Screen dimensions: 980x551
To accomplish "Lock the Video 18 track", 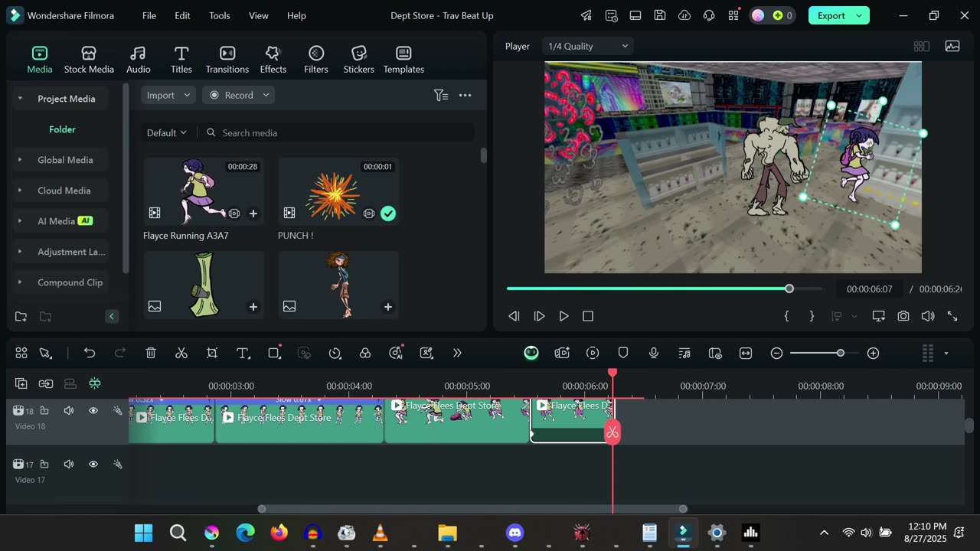I will (44, 411).
